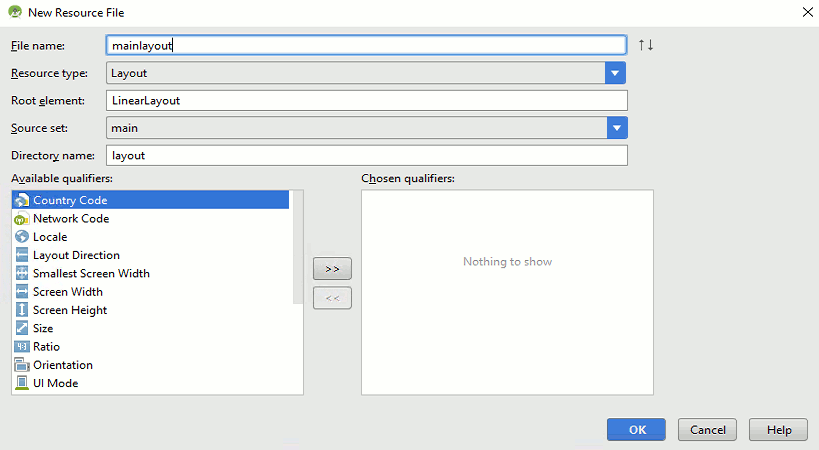The width and height of the screenshot is (819, 450).
Task: Click the Source set main combo box
Action: click(x=367, y=128)
